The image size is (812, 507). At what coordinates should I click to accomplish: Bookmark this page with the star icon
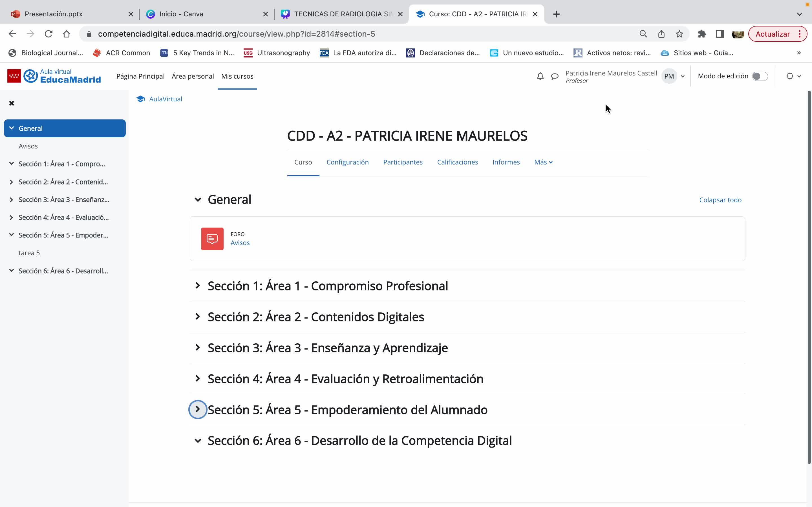point(679,34)
